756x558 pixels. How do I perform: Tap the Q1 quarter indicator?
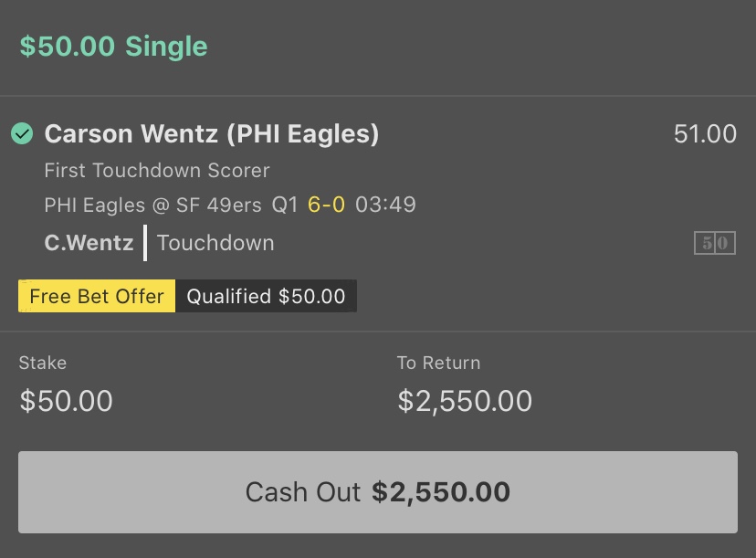click(x=285, y=205)
